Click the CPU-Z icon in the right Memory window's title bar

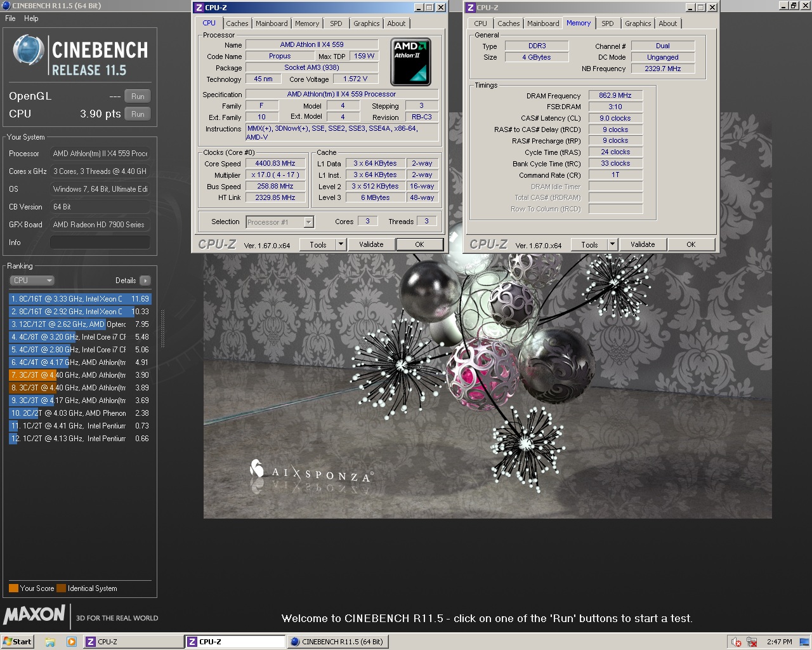click(x=470, y=8)
